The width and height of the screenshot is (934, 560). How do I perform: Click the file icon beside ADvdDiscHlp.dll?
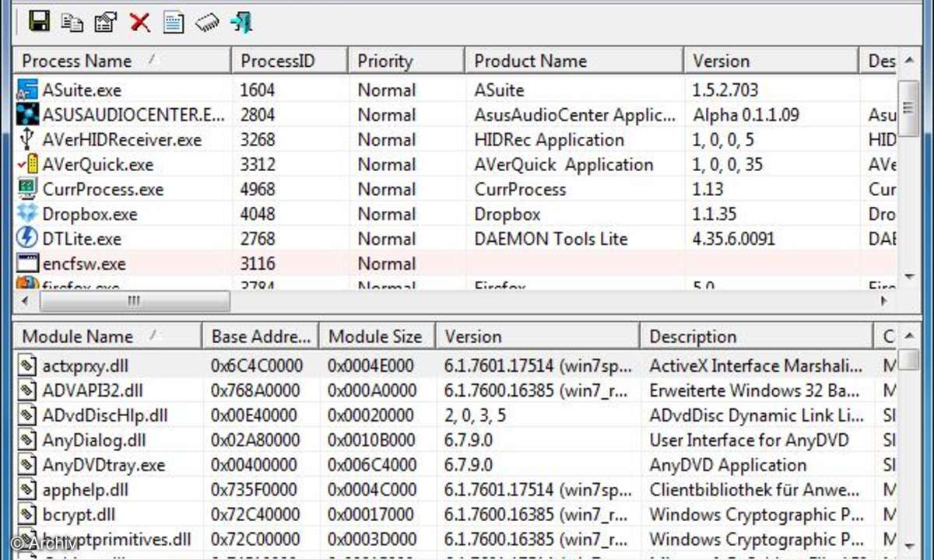(28, 415)
